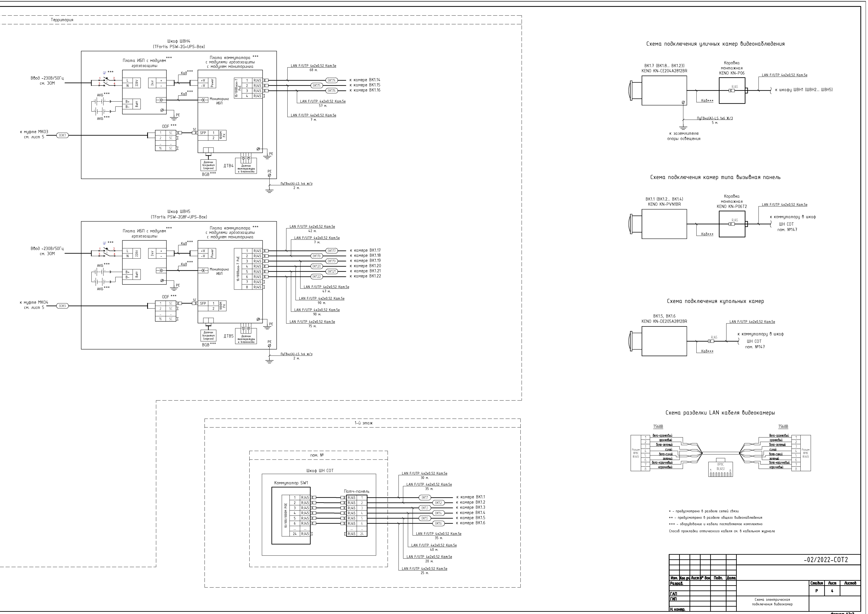The height and width of the screenshot is (614, 868).
Task: Click the 'к камере ВК1.16' destination label
Action: click(x=365, y=90)
